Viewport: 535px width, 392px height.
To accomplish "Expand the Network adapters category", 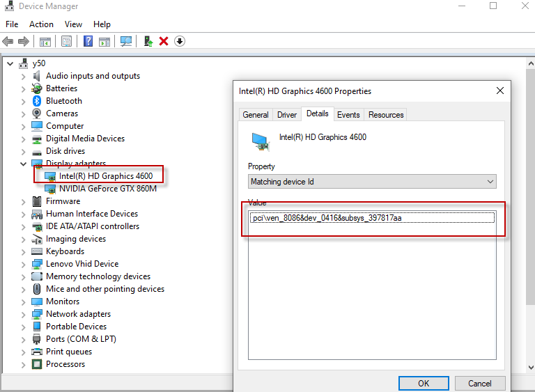I will pyautogui.click(x=23, y=315).
